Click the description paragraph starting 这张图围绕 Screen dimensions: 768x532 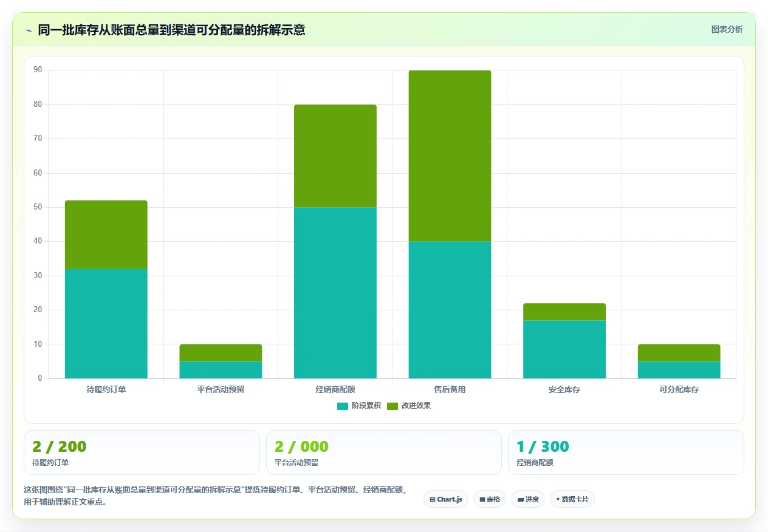(215, 496)
